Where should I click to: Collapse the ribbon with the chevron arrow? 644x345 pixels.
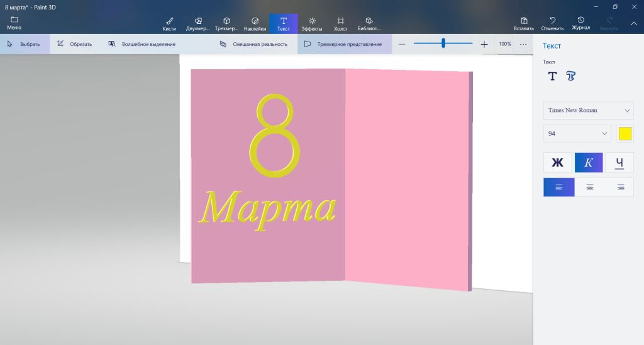(x=633, y=24)
